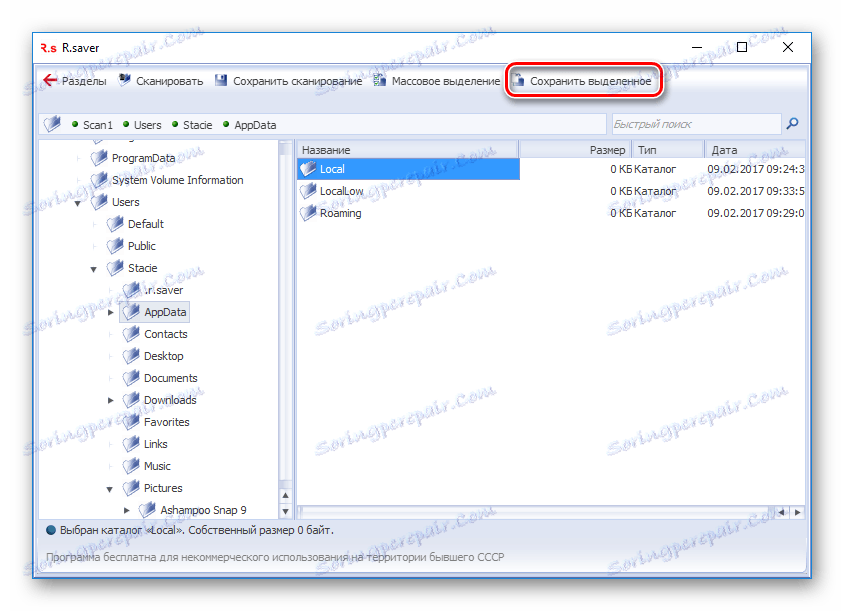This screenshot has height=611, width=844.
Task: Select System Volume Information label
Action: pos(178,180)
